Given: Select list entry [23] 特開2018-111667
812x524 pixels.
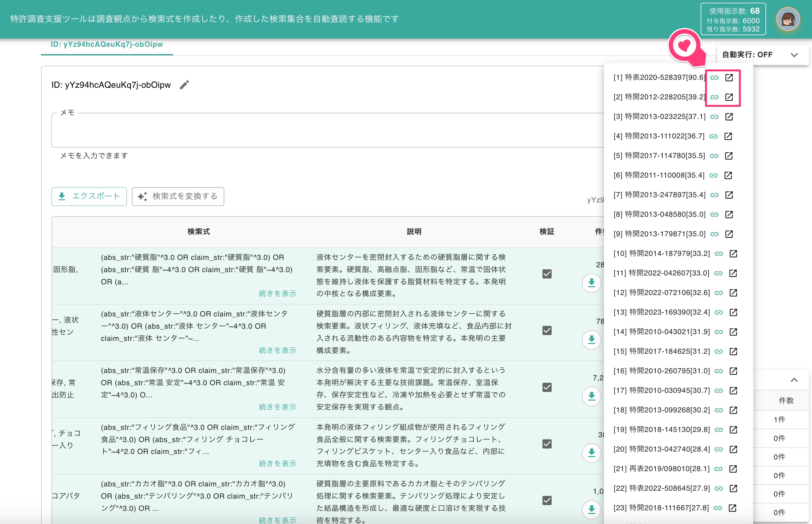Looking at the screenshot, I should (661, 508).
